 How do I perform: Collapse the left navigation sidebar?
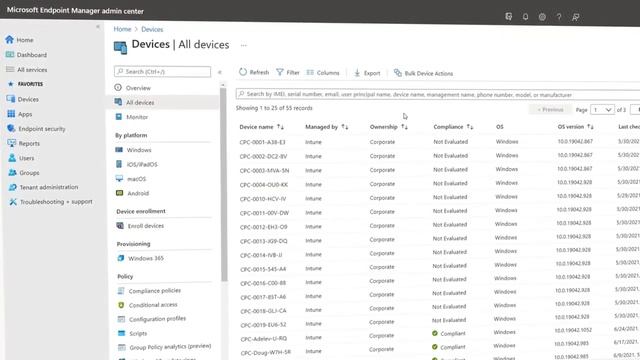[98, 27]
